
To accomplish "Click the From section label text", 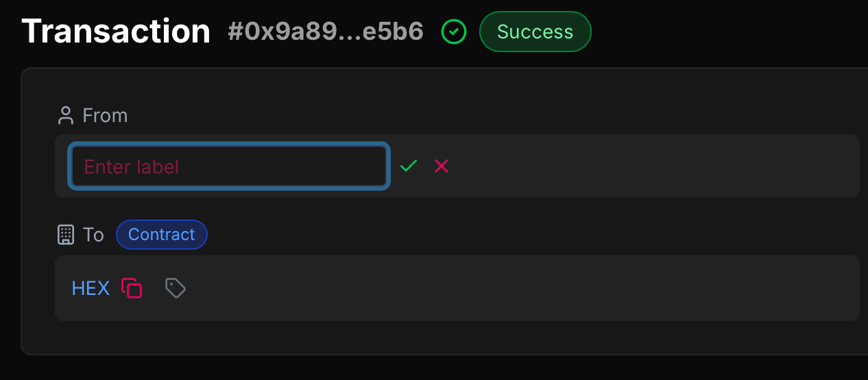I will click(x=105, y=115).
